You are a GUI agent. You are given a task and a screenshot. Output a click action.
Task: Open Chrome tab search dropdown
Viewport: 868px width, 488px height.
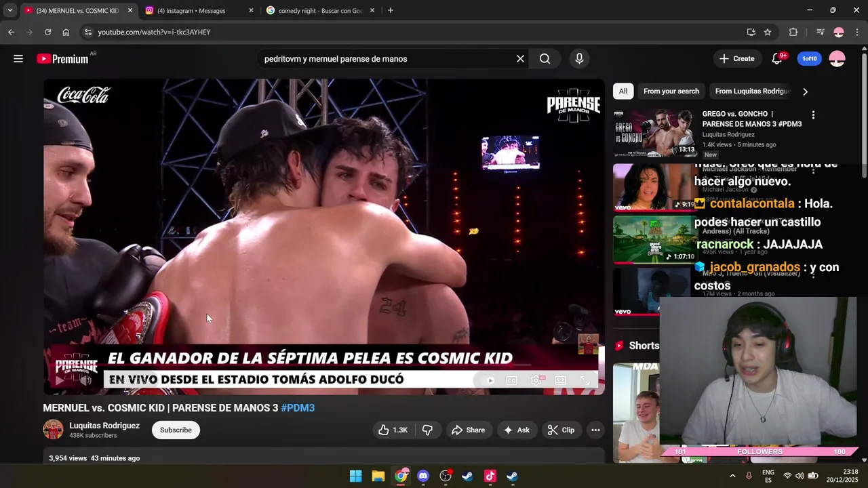9,10
